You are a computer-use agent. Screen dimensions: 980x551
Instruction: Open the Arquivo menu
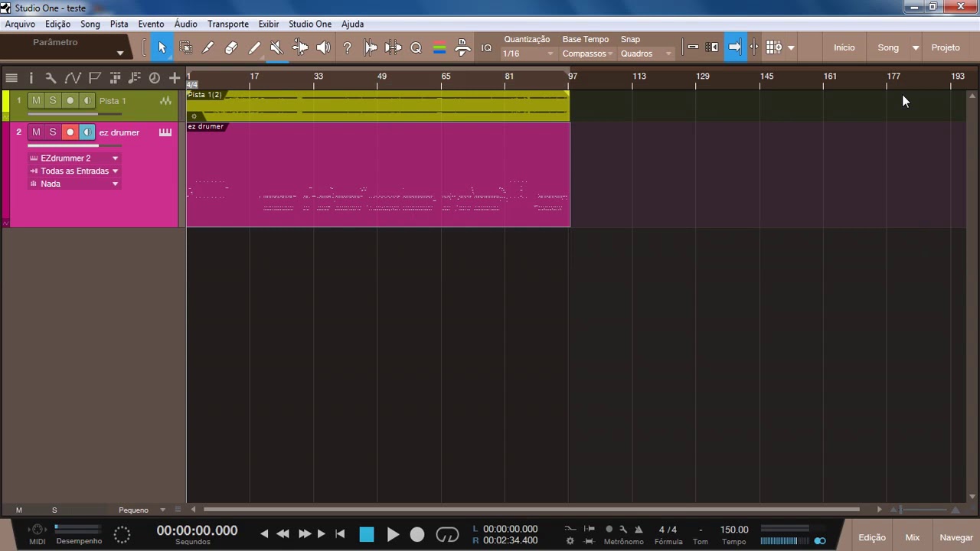(x=21, y=24)
